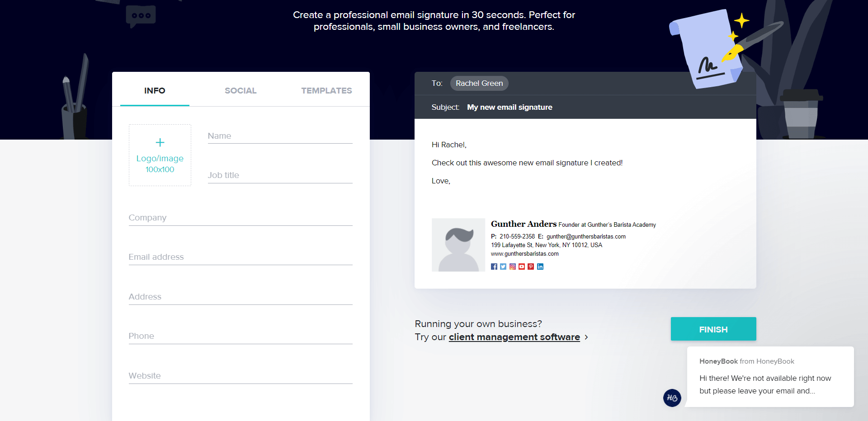Select the Email address field
Screen dimensions: 868x421
click(x=241, y=257)
